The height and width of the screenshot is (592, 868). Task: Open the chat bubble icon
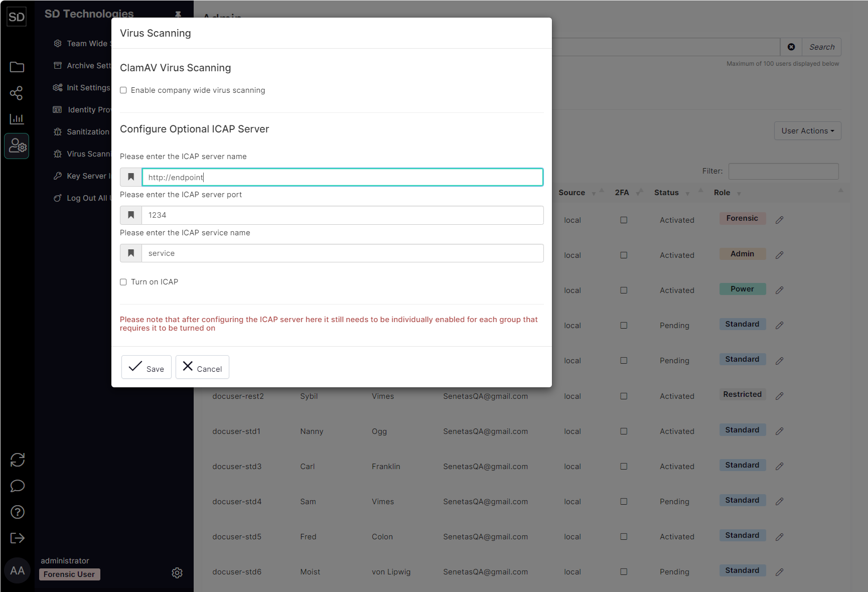pyautogui.click(x=18, y=486)
